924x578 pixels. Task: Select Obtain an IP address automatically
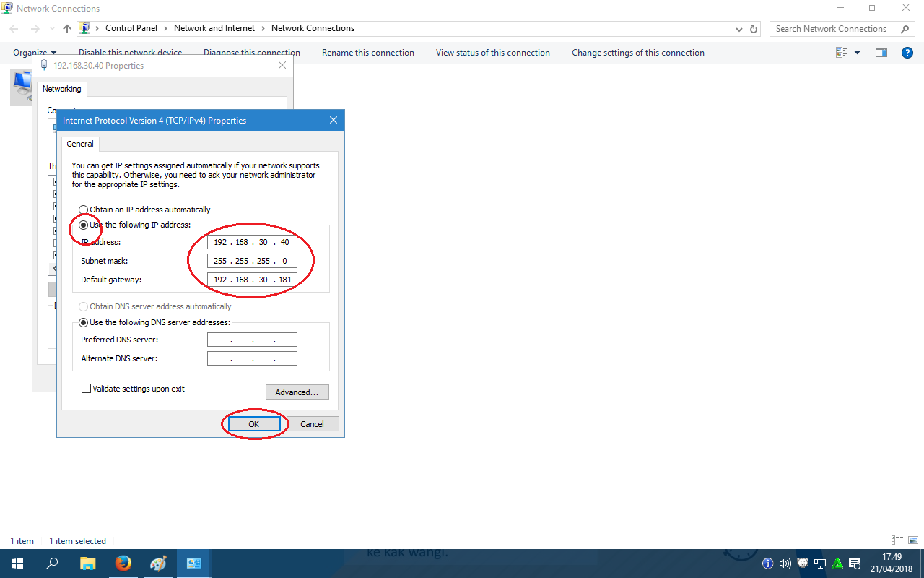[83, 209]
